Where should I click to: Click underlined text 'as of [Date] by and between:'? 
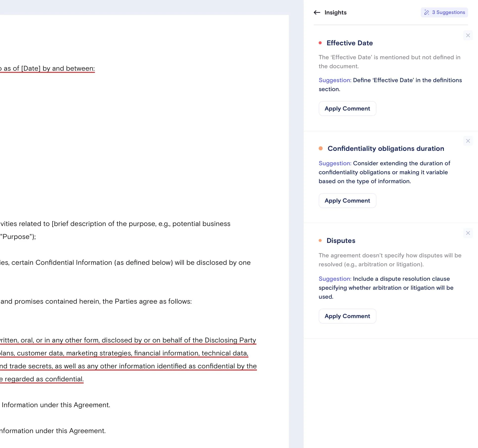[x=49, y=68]
